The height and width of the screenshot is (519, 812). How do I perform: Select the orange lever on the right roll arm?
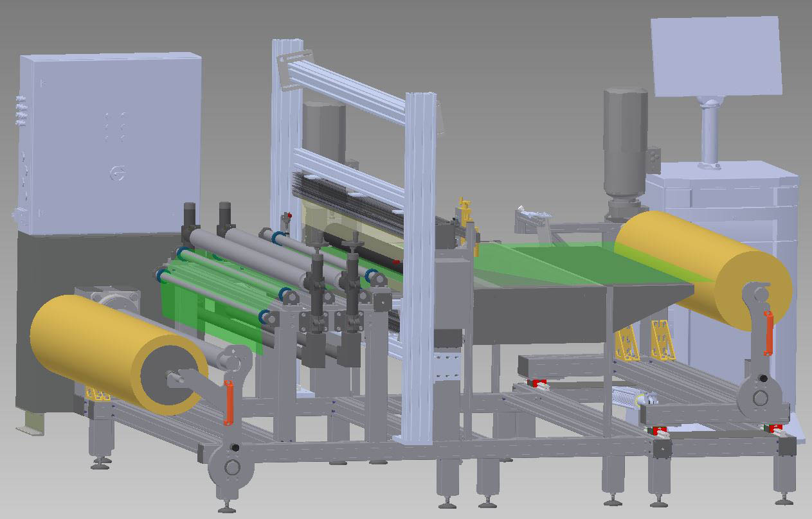tap(768, 333)
